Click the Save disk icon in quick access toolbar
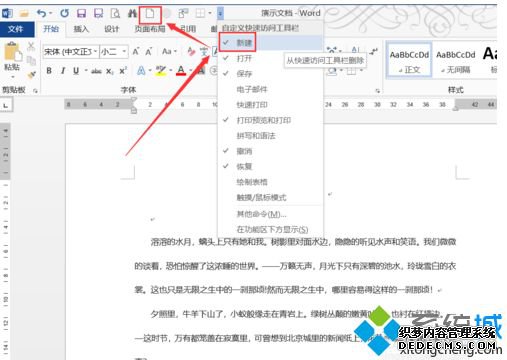The image size is (507, 360). (81, 13)
